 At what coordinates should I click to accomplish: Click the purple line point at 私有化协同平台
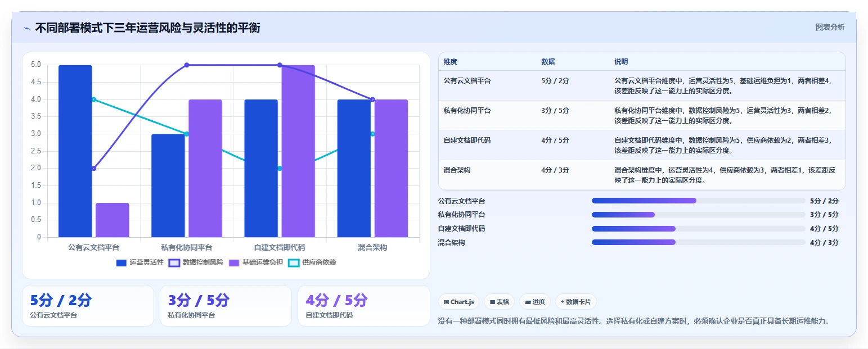[187, 65]
